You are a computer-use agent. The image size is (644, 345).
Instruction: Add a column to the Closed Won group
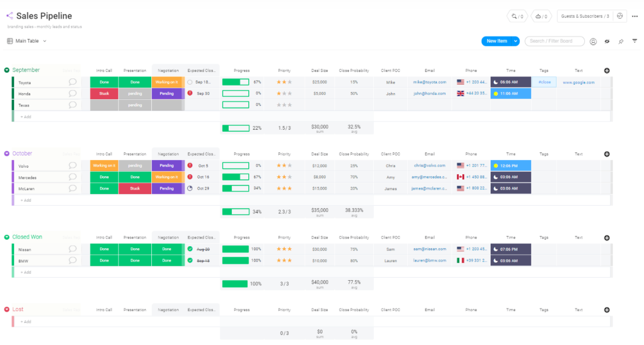coord(607,238)
